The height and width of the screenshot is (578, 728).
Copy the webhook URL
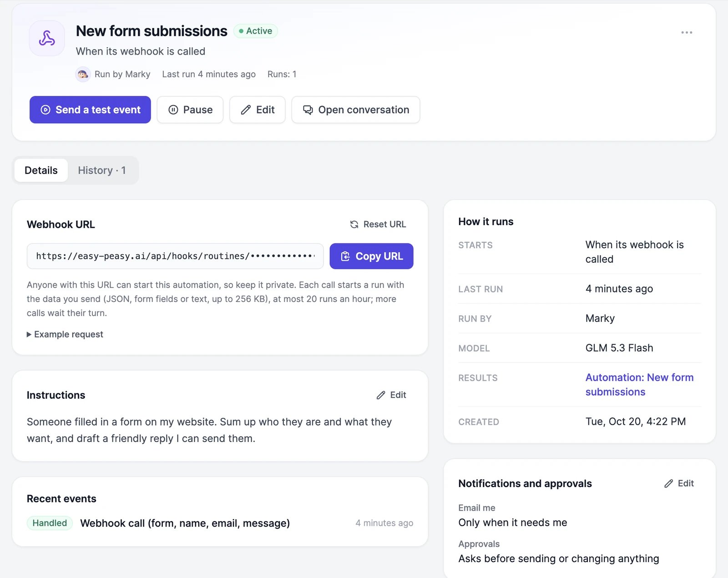(371, 256)
